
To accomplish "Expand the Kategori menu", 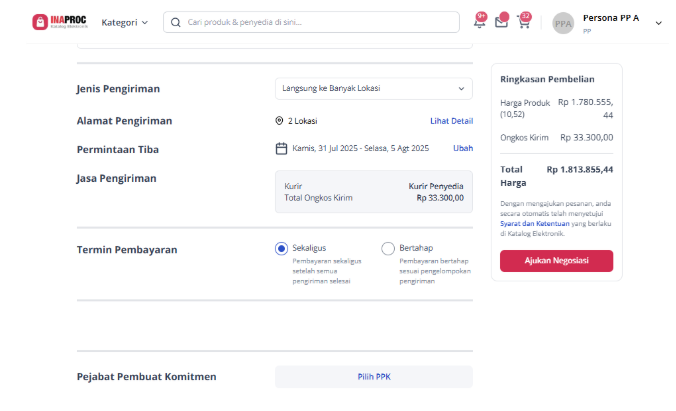I will tap(124, 22).
